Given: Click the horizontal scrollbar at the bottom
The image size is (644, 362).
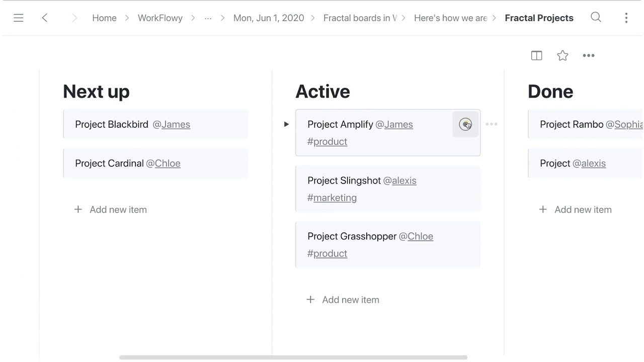Looking at the screenshot, I should click(293, 357).
